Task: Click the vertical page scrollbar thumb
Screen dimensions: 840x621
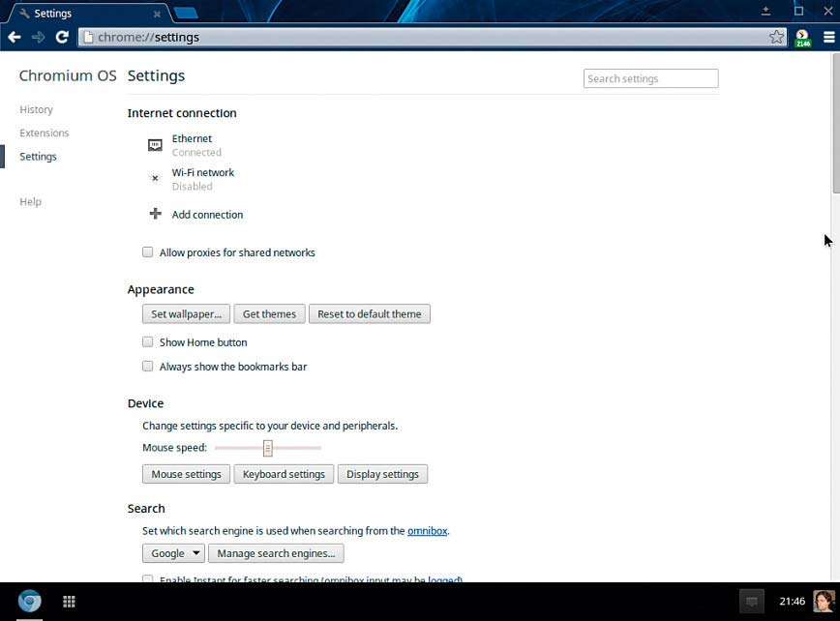Action: pos(836,123)
